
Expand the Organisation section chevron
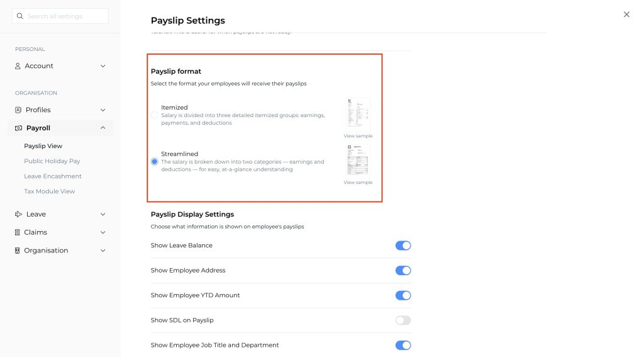point(103,251)
